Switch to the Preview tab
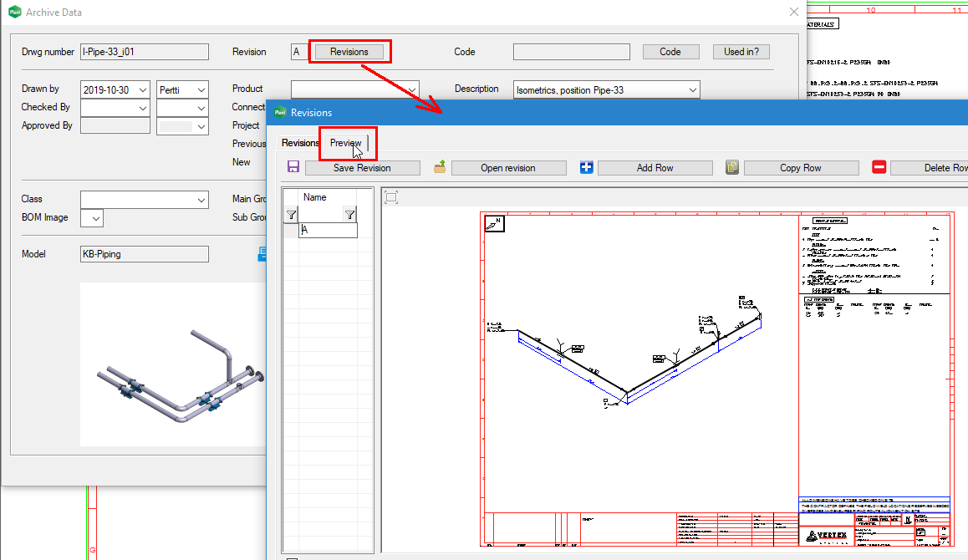968x560 pixels. (x=347, y=143)
